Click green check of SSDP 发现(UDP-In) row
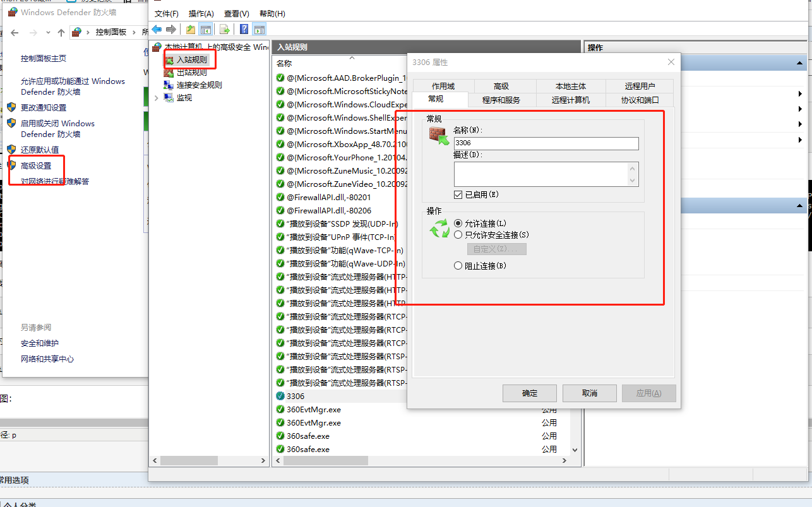 coord(280,224)
